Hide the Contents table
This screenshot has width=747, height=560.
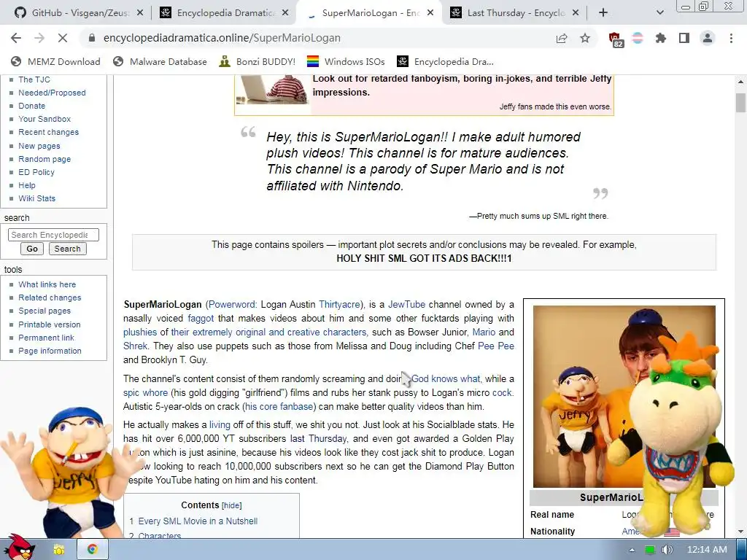pyautogui.click(x=231, y=506)
